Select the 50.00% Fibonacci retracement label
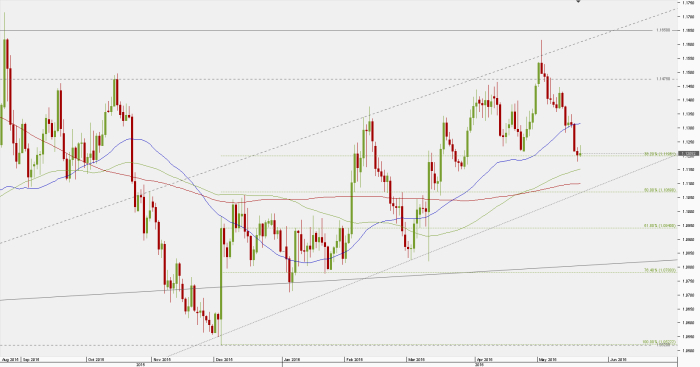The width and height of the screenshot is (700, 367). tap(660, 190)
